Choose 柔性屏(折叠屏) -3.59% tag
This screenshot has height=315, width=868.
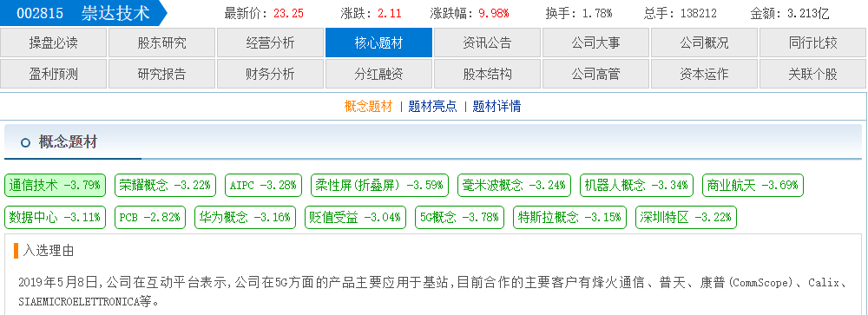(x=380, y=186)
